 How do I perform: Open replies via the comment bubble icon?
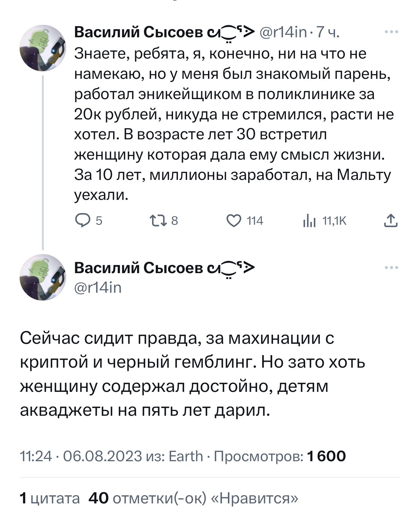click(81, 221)
